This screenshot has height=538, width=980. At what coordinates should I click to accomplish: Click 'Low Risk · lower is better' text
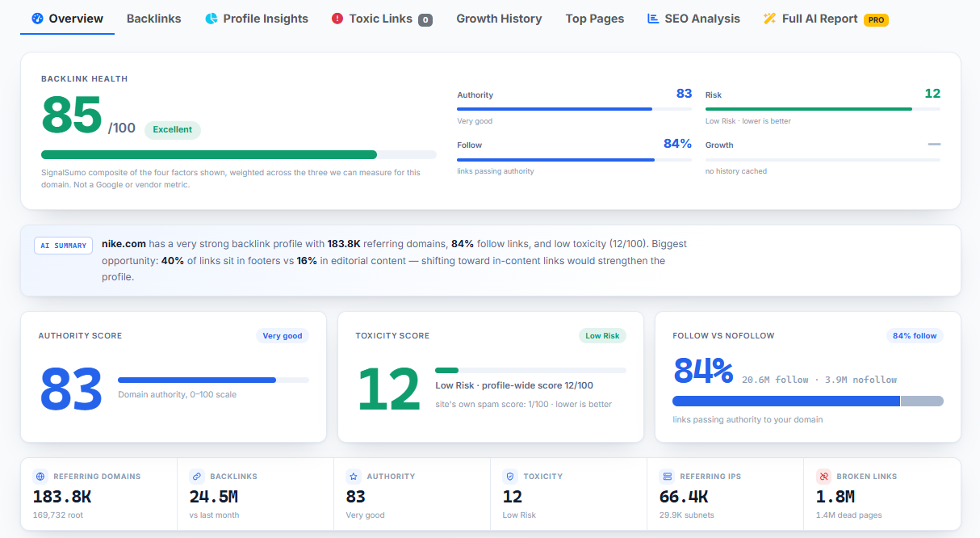coord(748,121)
